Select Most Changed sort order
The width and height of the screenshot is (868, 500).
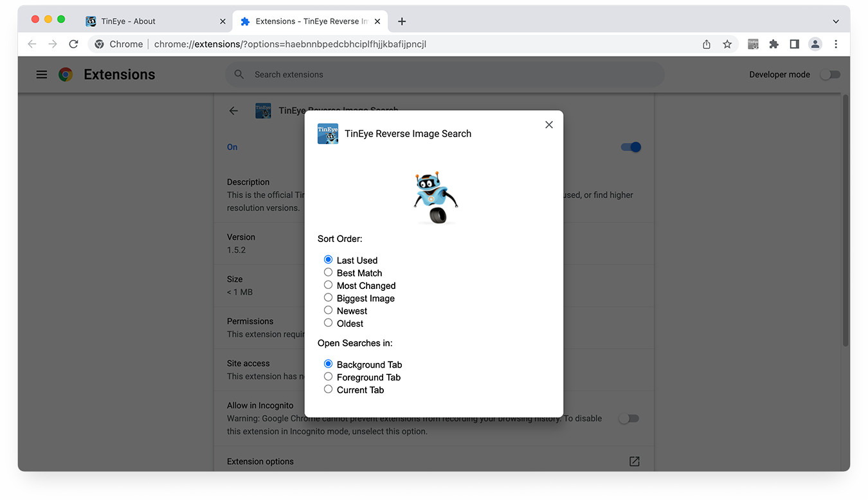tap(328, 285)
